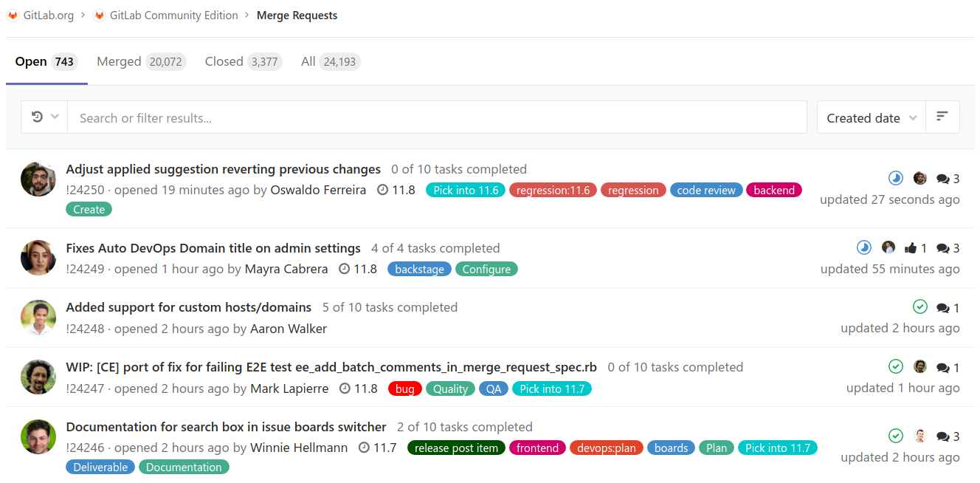Click the 'Create' label
The image size is (980, 483).
pyautogui.click(x=89, y=210)
